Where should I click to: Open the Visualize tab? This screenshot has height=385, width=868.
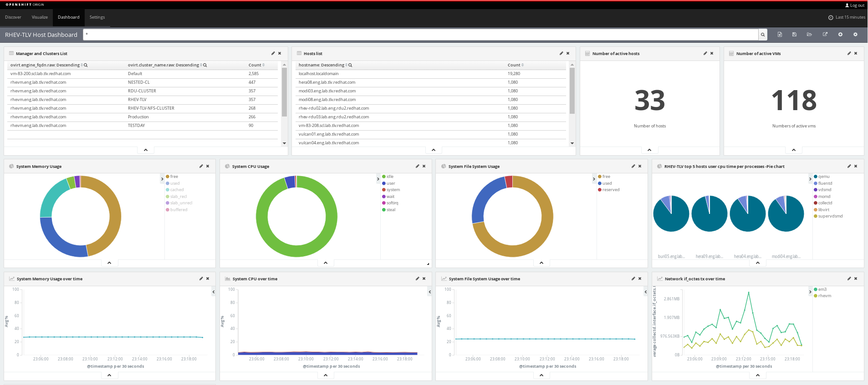(40, 17)
